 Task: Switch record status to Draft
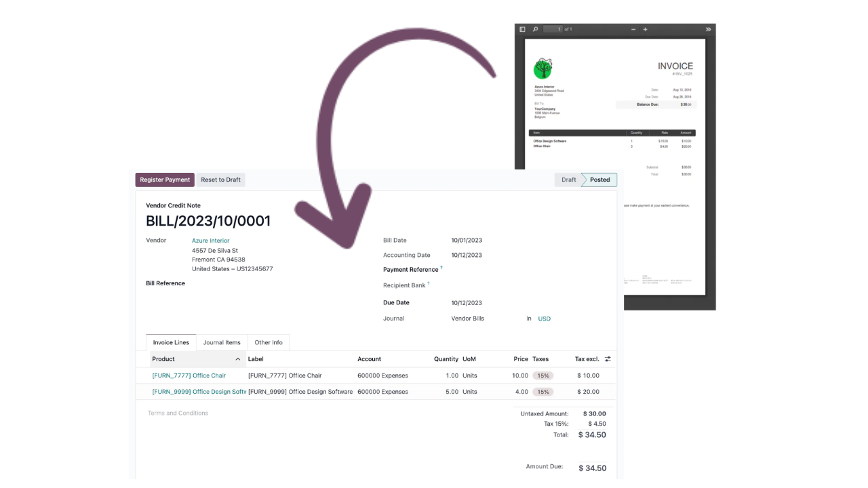coord(568,180)
